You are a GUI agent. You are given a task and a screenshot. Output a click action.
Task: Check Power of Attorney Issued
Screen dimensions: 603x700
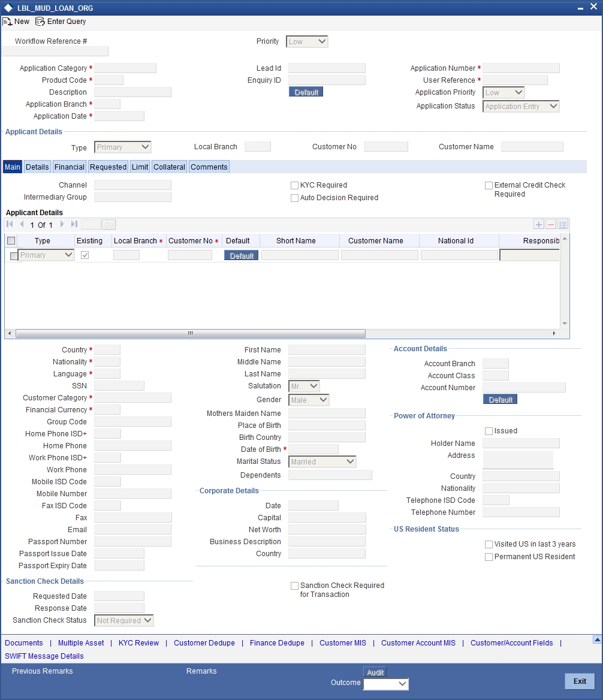click(x=489, y=432)
